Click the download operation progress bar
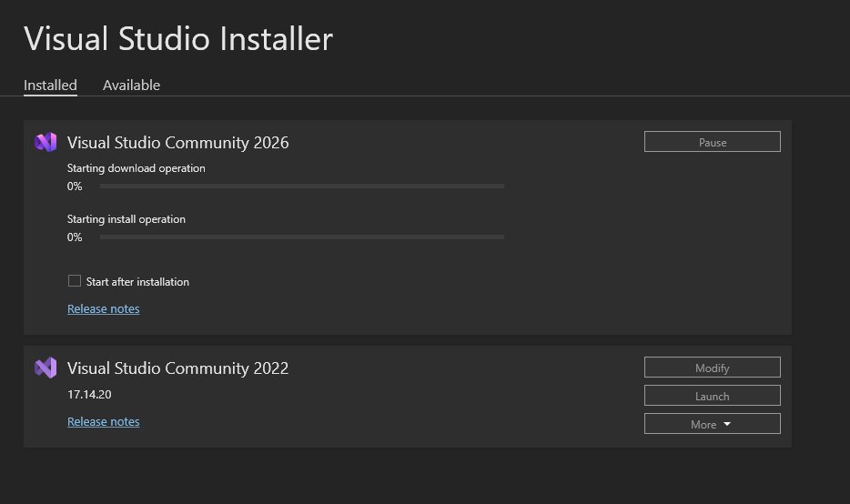This screenshot has width=850, height=504. pyautogui.click(x=302, y=186)
